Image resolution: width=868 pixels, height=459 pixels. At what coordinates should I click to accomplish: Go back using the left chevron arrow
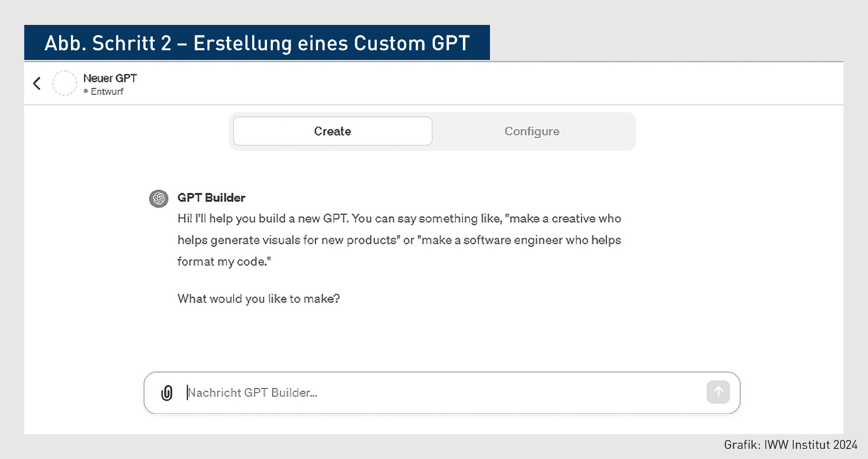[x=37, y=83]
